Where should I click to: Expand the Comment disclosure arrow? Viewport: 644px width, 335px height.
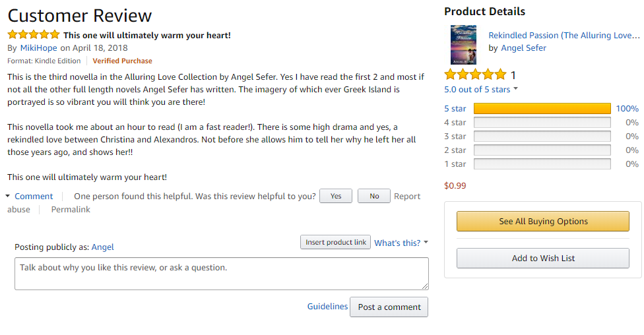click(x=8, y=196)
